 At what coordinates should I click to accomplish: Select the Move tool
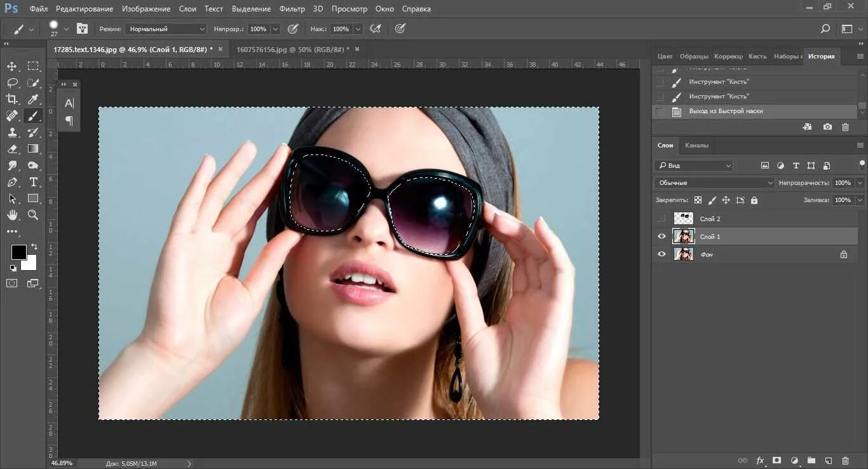click(12, 67)
